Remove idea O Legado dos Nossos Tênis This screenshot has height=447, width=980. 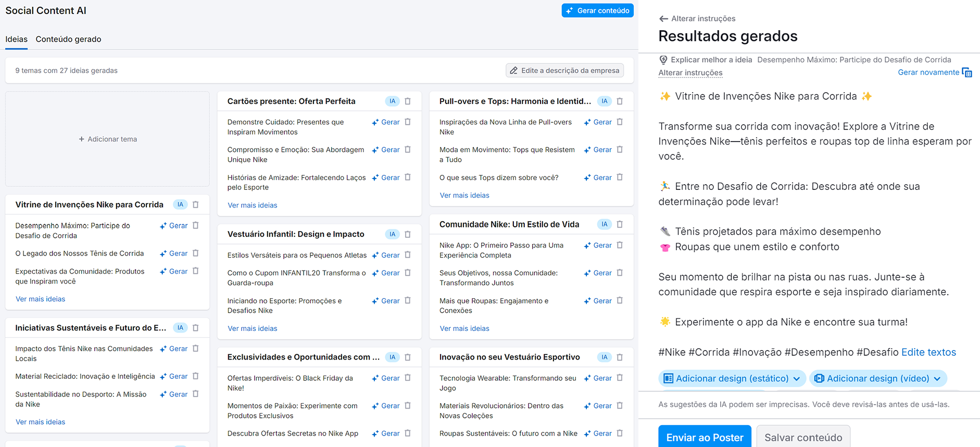click(196, 253)
